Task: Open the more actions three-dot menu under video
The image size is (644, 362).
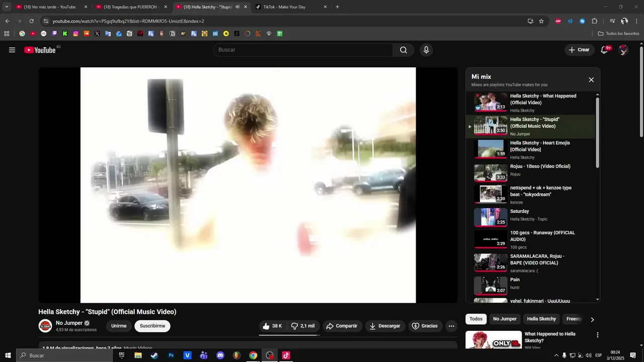Action: [451, 326]
